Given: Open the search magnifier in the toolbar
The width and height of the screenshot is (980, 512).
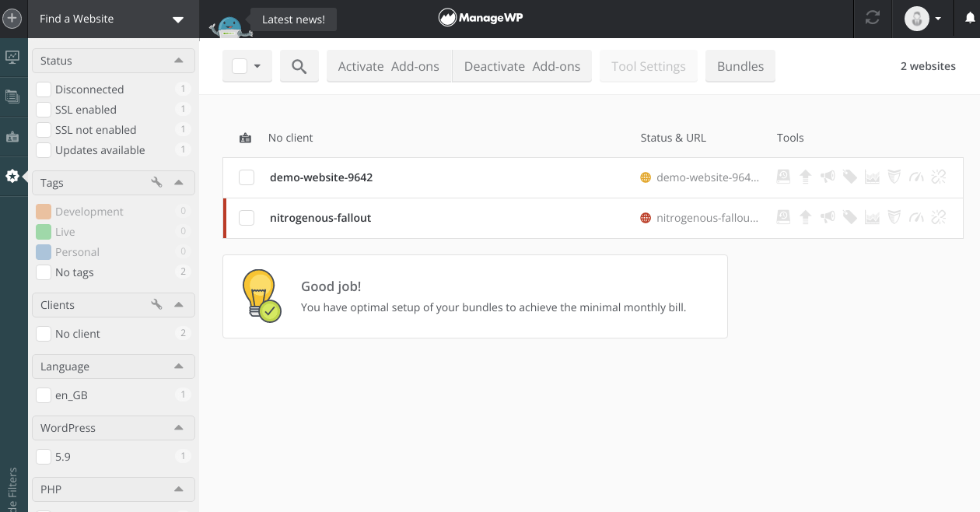Looking at the screenshot, I should (299, 66).
